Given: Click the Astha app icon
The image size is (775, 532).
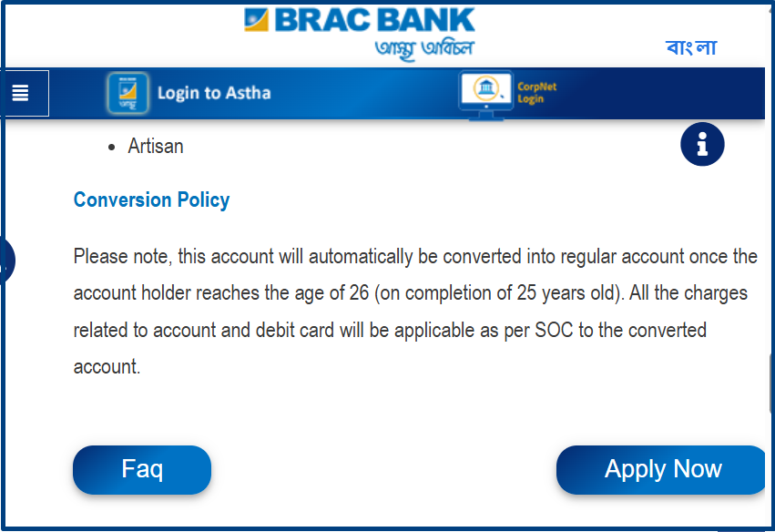Looking at the screenshot, I should pyautogui.click(x=127, y=93).
